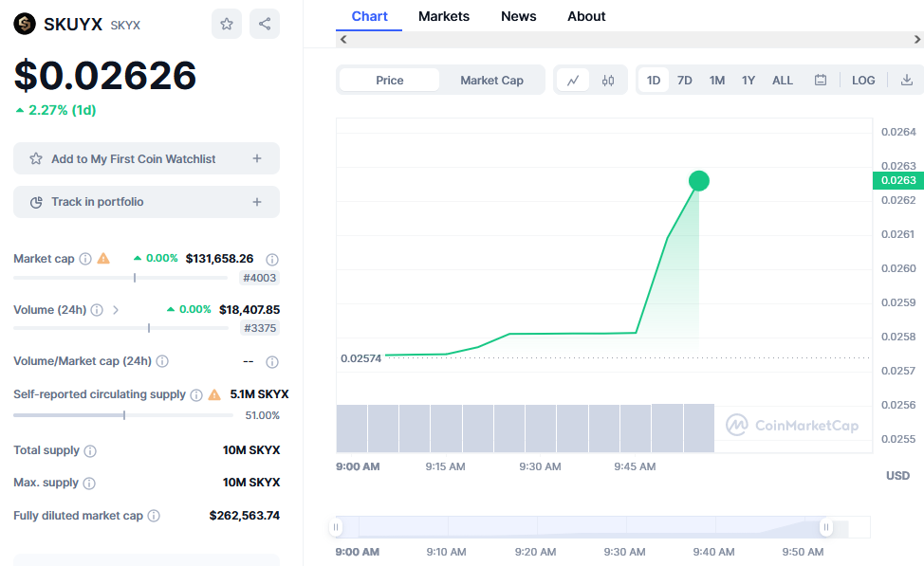The height and width of the screenshot is (566, 924).
Task: Click the SKYX ticker symbol text
Action: (125, 26)
